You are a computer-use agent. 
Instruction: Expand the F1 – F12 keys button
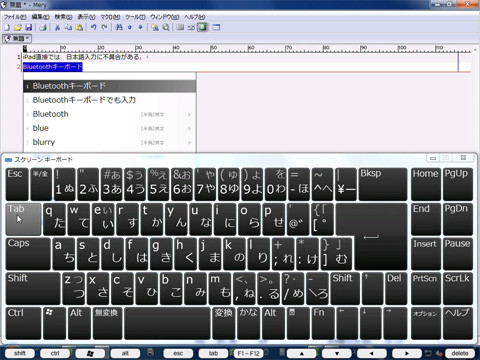249,353
